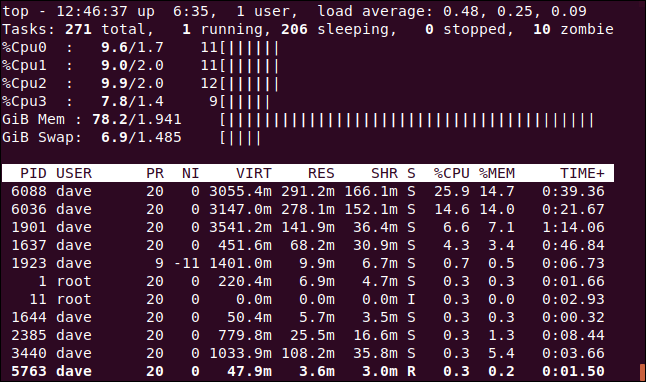Click the 271 total tasks count
Screen dimensions: 646x382
(78, 29)
